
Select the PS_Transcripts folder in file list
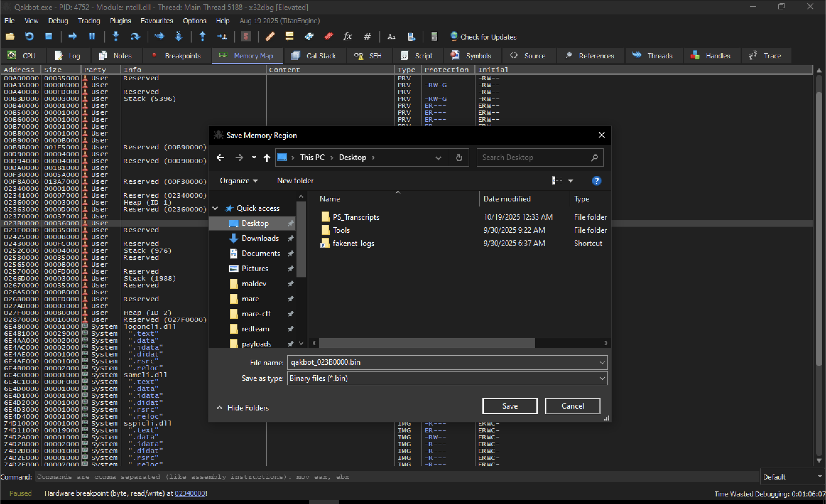[356, 217]
